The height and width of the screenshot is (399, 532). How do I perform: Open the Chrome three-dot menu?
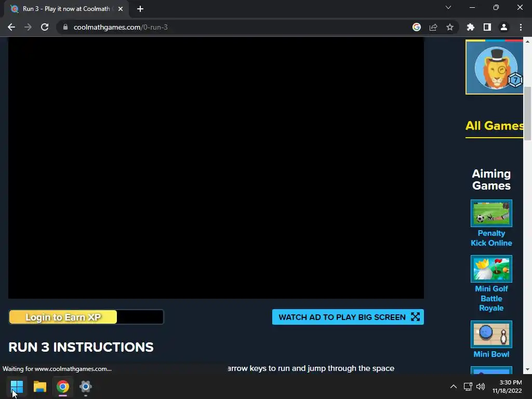(521, 27)
